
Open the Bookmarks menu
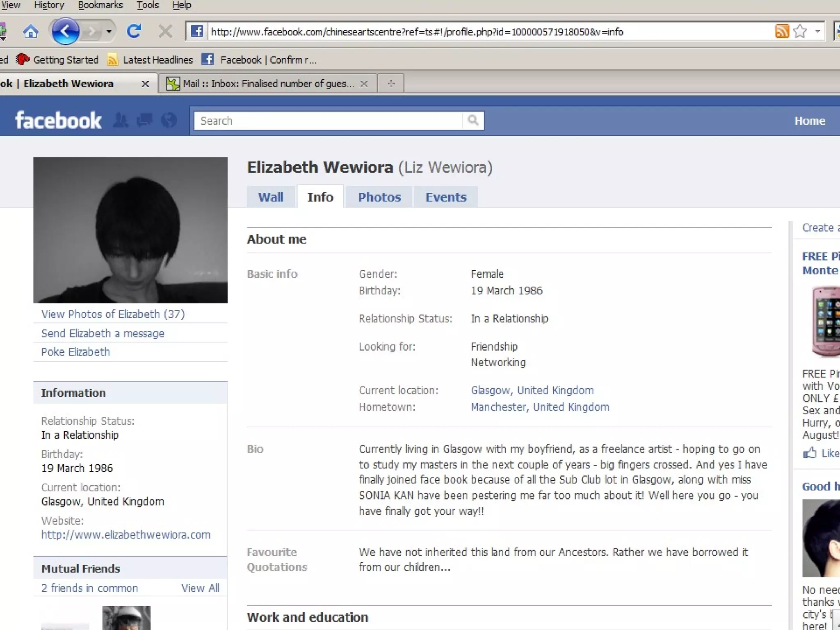[x=100, y=5]
